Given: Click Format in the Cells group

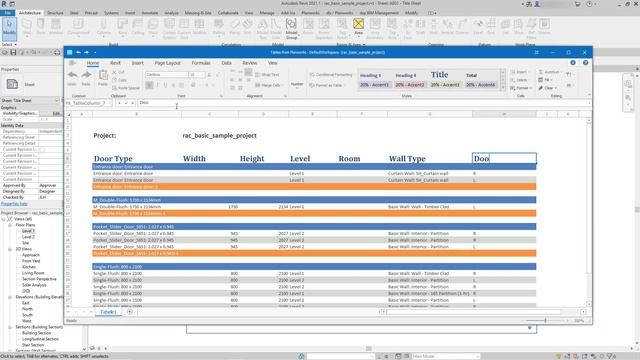Looking at the screenshot, I should (x=520, y=88).
